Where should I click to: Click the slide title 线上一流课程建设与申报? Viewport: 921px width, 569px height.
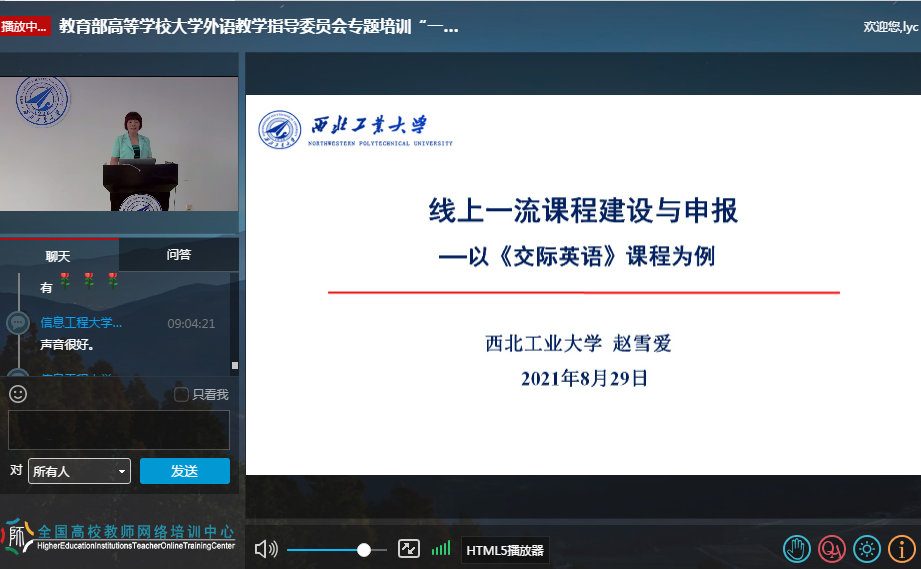[x=583, y=210]
